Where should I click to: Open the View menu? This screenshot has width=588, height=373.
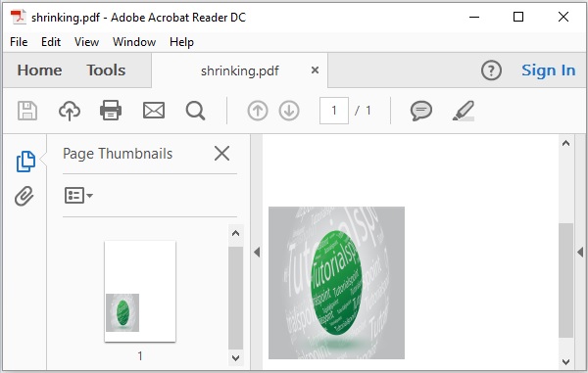click(x=86, y=42)
